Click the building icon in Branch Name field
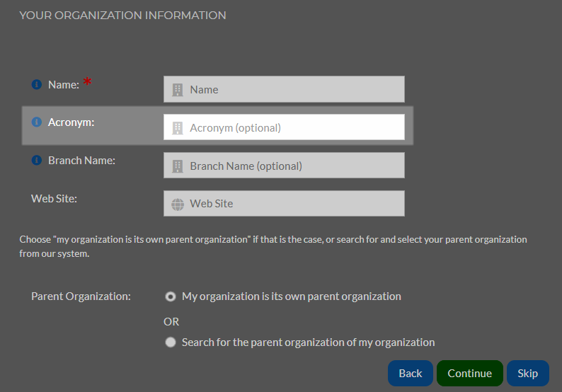The width and height of the screenshot is (562, 392). point(178,166)
